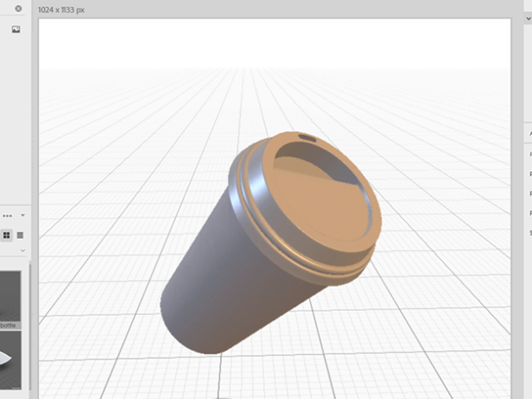
Task: Click the "bottle" asset name label
Action: click(10, 325)
